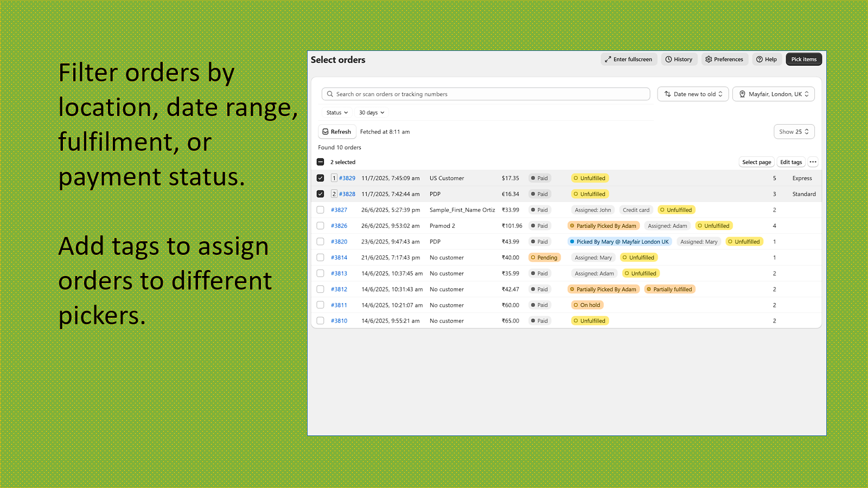Open Preferences settings
This screenshot has width=868, height=488.
724,60
